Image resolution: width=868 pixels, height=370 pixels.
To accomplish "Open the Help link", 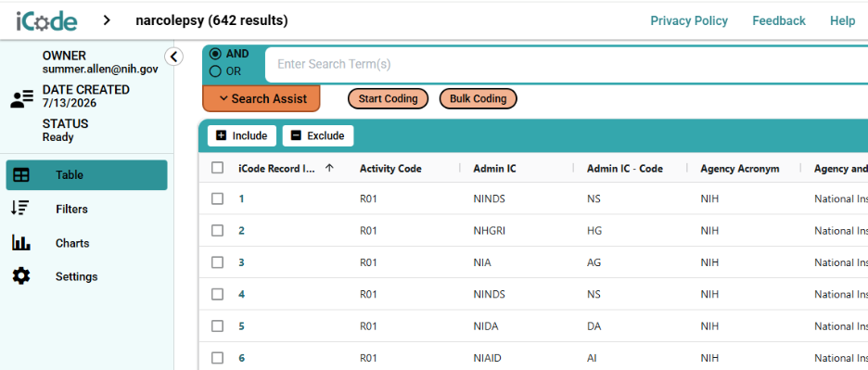I will (x=843, y=21).
